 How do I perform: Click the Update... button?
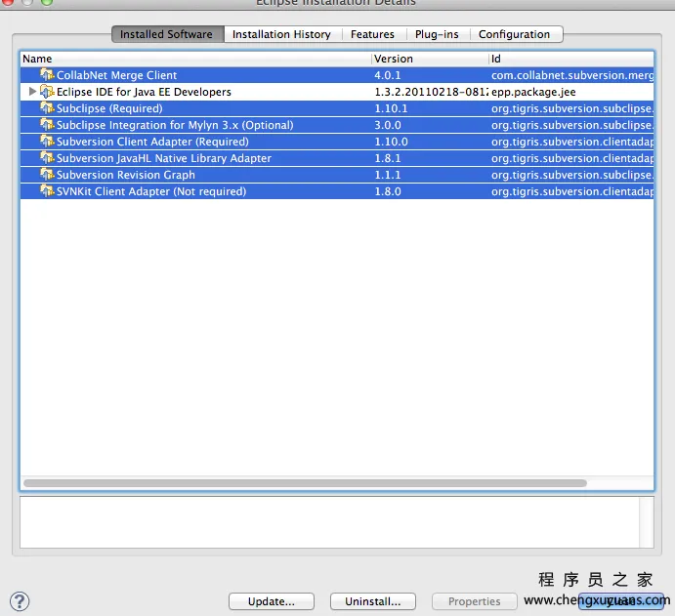272,601
